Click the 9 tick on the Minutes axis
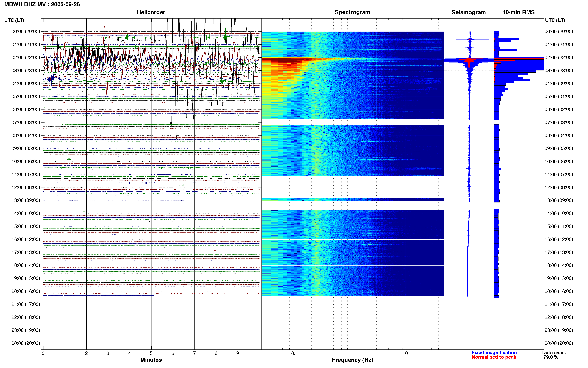Viewport: 588px width, 368px height. (x=238, y=353)
